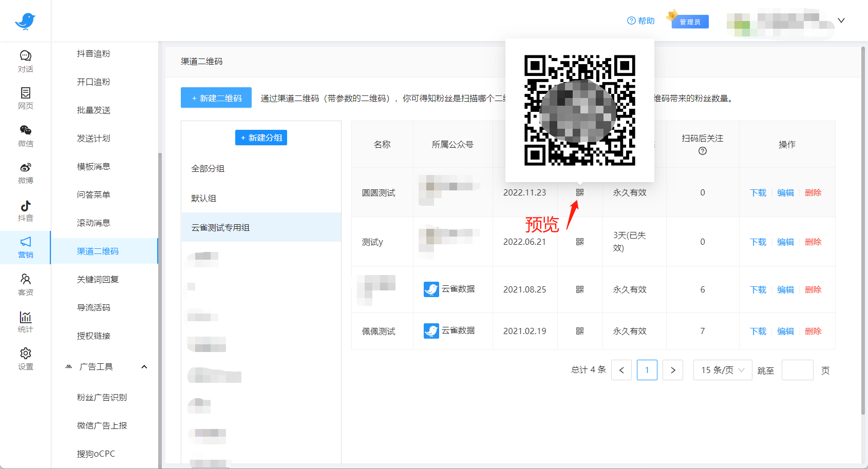Open the 对话 panel in the left sidebar

pyautogui.click(x=26, y=60)
